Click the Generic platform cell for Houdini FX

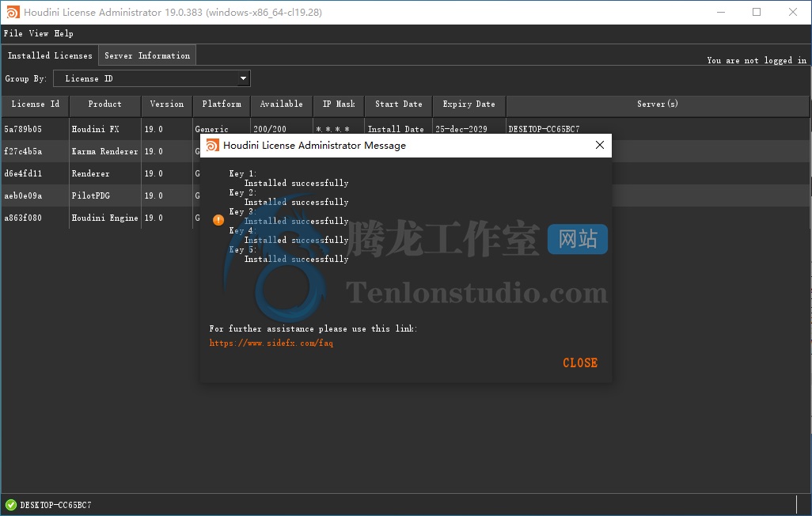(211, 129)
